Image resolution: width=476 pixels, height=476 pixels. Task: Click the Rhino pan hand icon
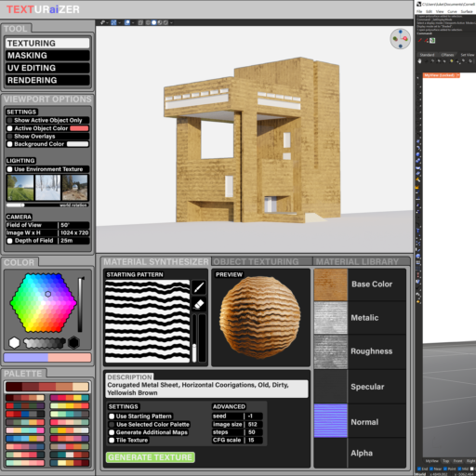coord(419,61)
